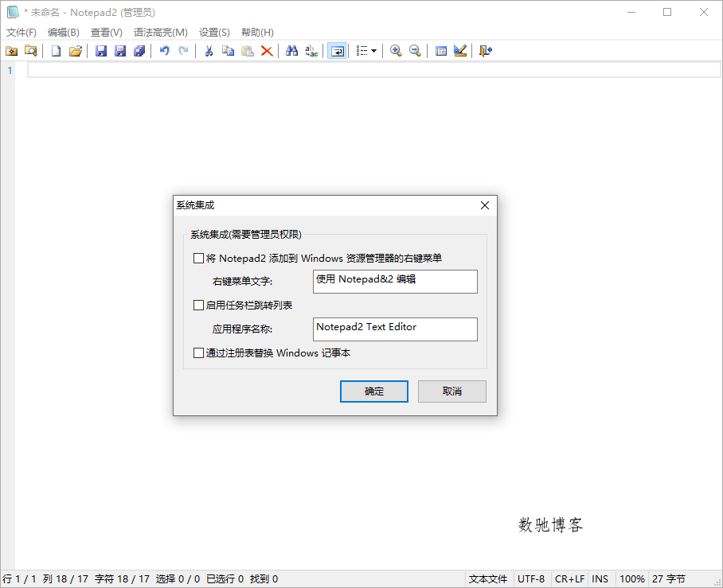The height and width of the screenshot is (588, 723).
Task: Zoom out with magnifier minus icon
Action: (x=415, y=51)
